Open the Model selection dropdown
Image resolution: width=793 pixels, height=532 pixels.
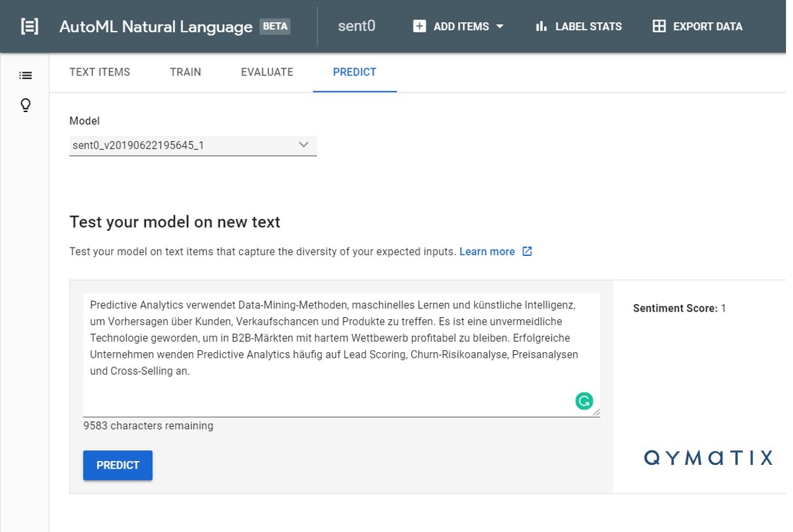[193, 146]
